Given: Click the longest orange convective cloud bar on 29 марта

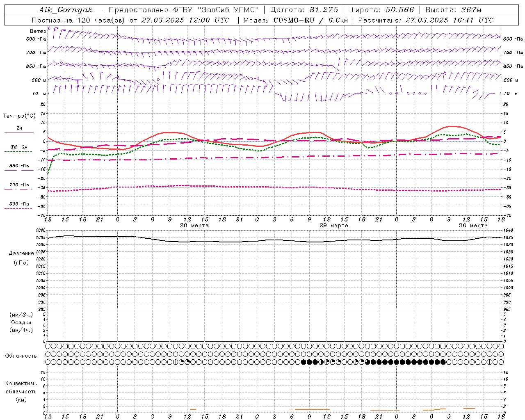Looking at the screenshot, I should (312, 409).
